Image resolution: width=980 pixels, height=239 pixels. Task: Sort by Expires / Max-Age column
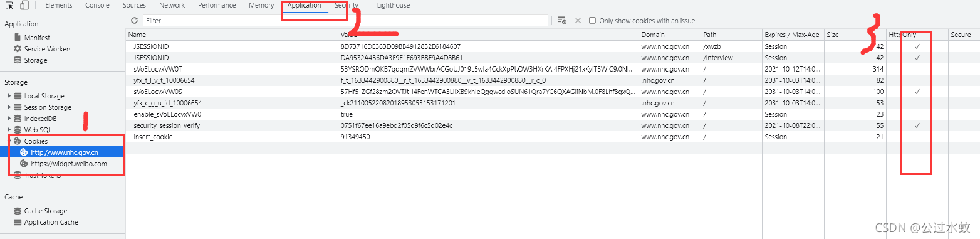click(793, 35)
